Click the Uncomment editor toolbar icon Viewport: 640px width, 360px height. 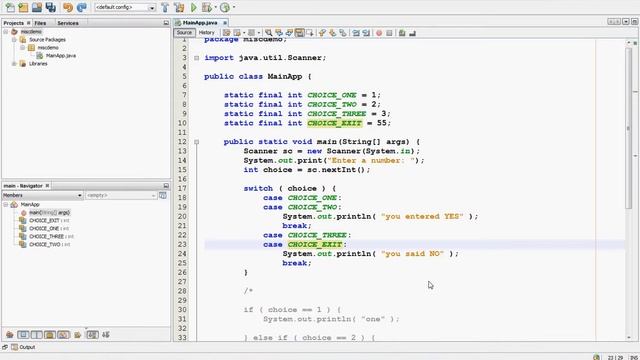[412, 33]
